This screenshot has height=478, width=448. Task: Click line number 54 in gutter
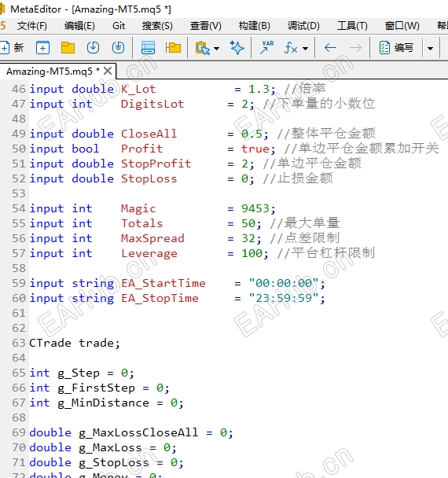pyautogui.click(x=19, y=208)
